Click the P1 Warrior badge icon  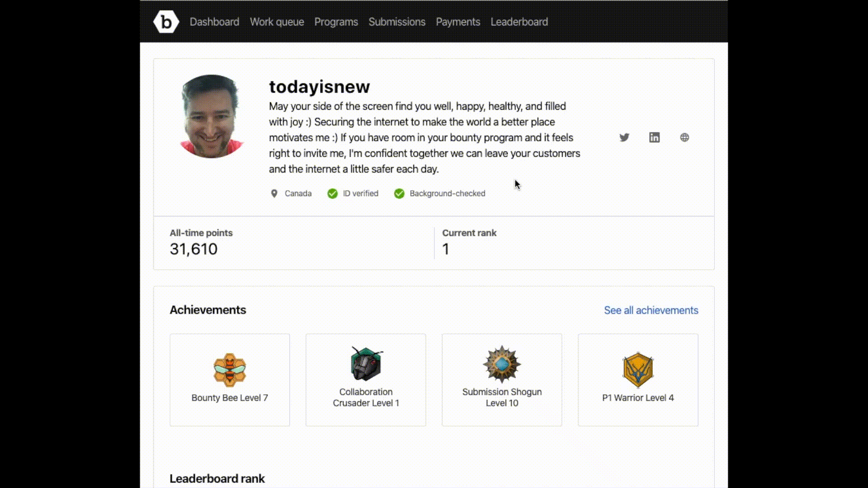[638, 370]
